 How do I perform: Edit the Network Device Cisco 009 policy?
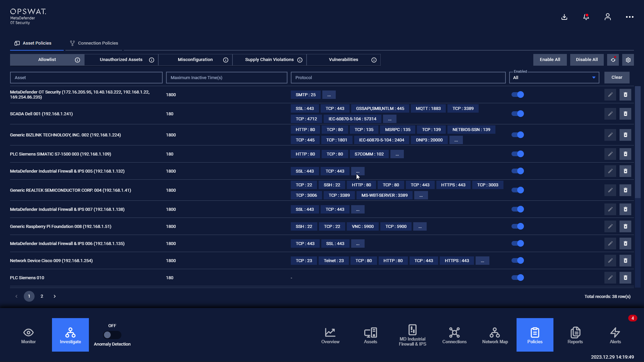(610, 260)
